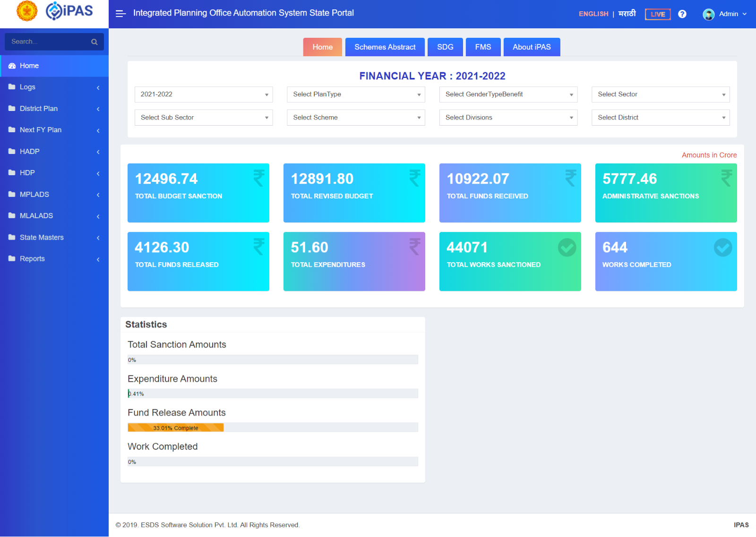Click the About iPAS button

pos(532,47)
